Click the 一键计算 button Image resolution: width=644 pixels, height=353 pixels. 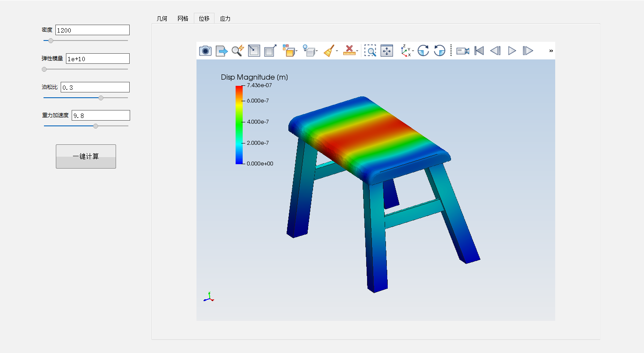point(86,156)
